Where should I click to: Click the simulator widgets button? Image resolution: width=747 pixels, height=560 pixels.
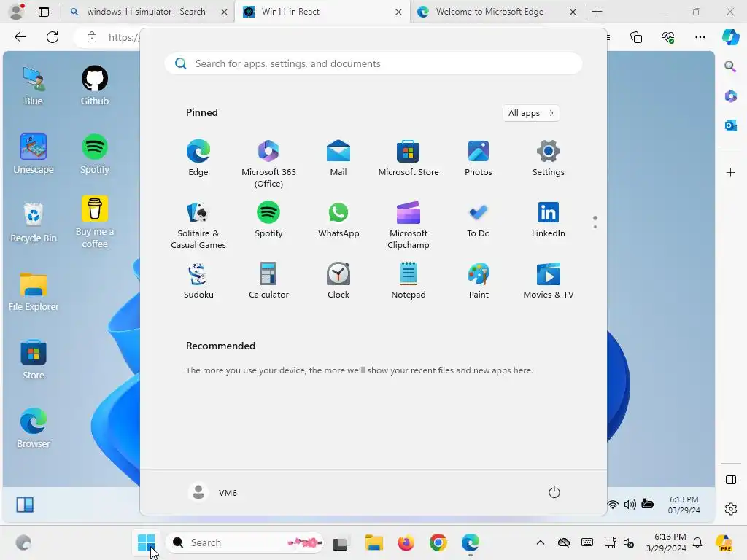pyautogui.click(x=25, y=505)
